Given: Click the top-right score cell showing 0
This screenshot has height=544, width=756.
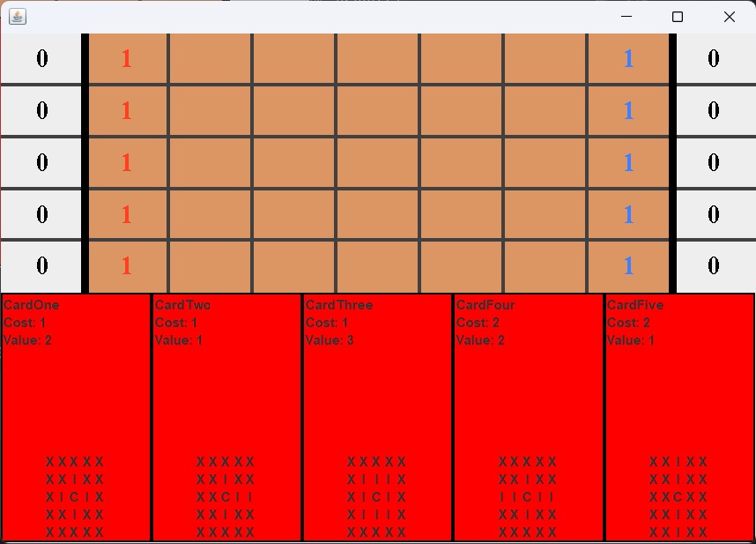Looking at the screenshot, I should pyautogui.click(x=715, y=58).
